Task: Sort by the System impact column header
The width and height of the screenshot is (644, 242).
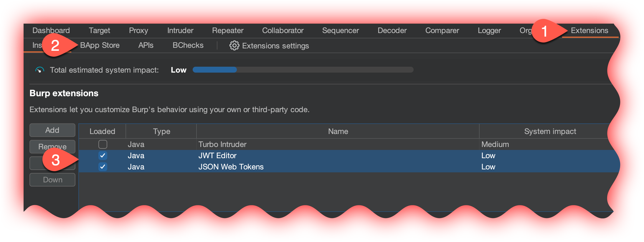Action: [550, 131]
